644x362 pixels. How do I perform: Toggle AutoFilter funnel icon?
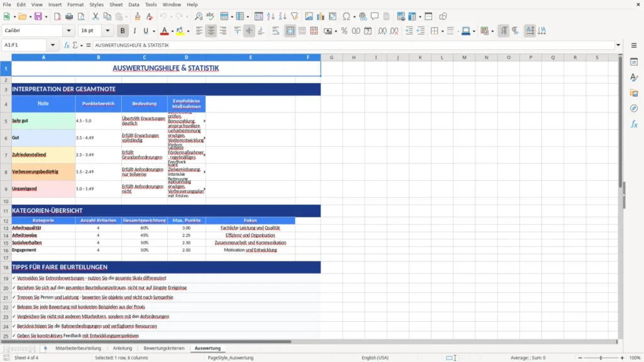click(x=294, y=16)
